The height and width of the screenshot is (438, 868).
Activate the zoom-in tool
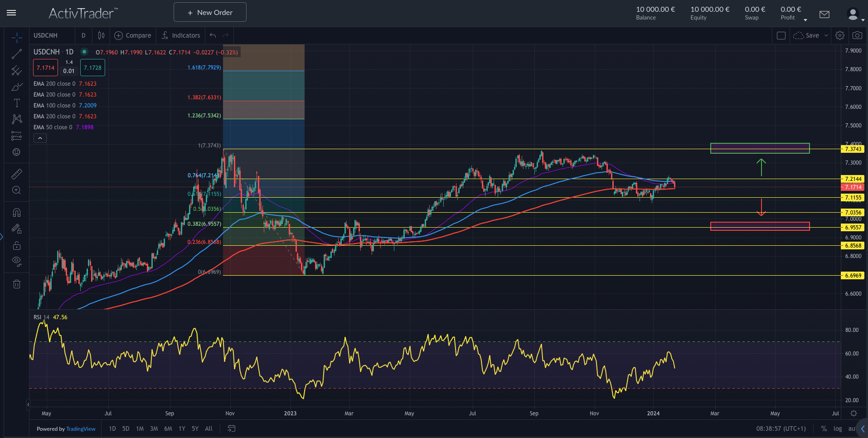point(16,190)
